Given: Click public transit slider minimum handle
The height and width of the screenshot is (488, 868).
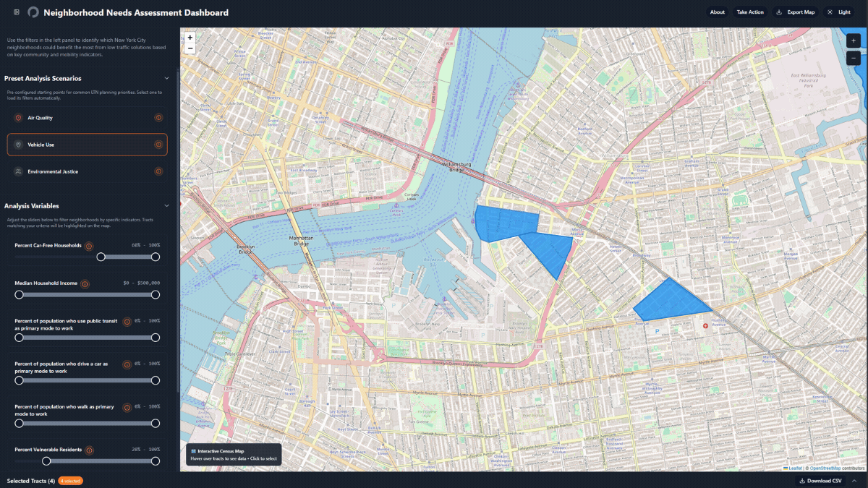Looking at the screenshot, I should [x=20, y=338].
